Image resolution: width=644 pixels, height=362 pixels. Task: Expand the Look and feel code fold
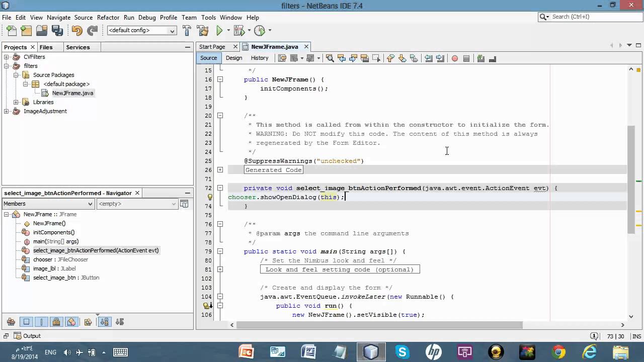click(220, 269)
